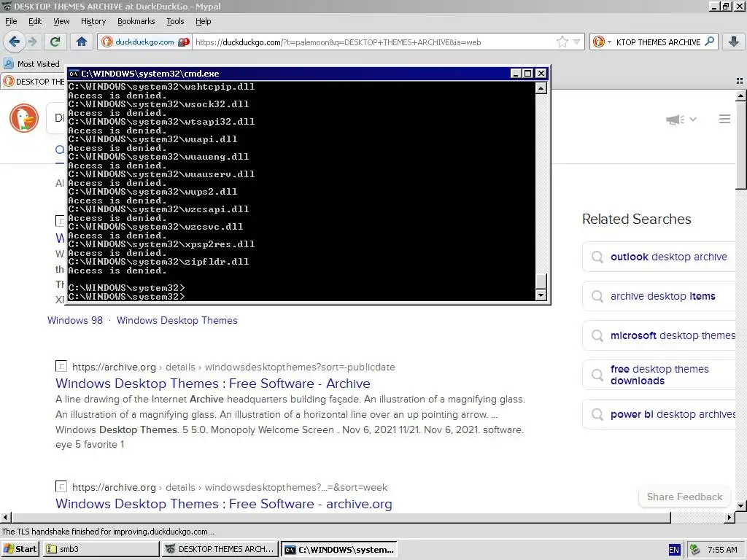Open the Edit menu

pos(35,21)
